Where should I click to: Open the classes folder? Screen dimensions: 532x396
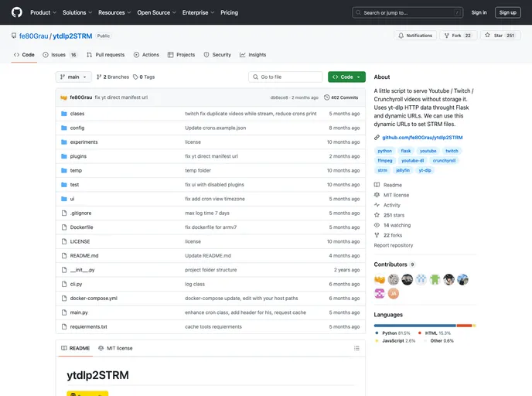click(77, 114)
